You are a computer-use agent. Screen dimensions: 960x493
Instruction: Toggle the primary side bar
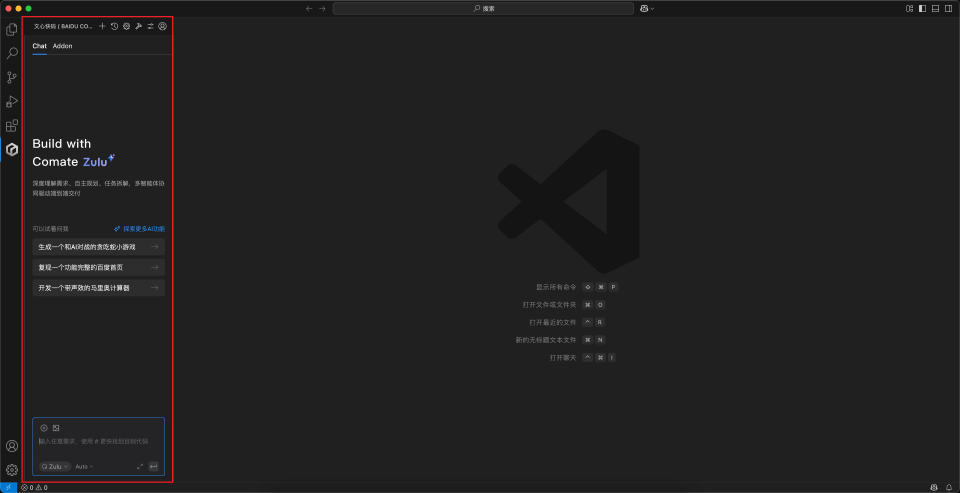(x=923, y=9)
